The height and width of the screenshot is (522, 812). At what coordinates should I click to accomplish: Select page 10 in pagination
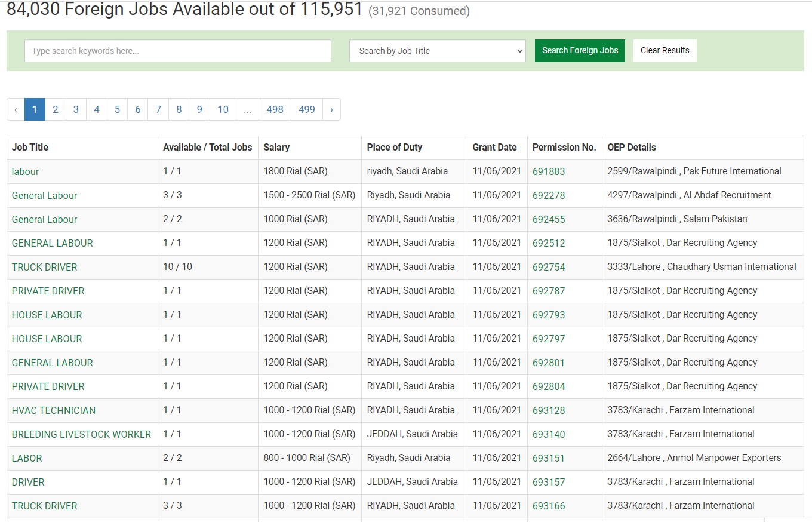point(223,109)
